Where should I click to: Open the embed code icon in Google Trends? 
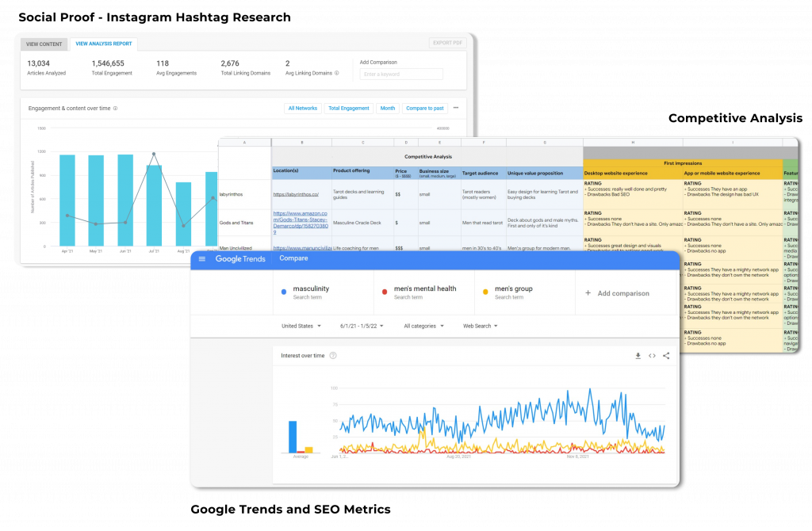(x=652, y=356)
